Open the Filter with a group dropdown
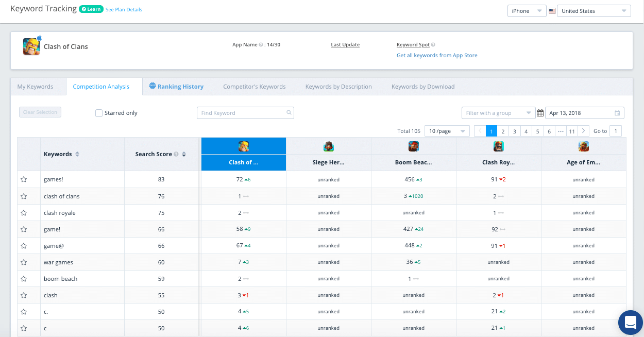 click(x=498, y=113)
